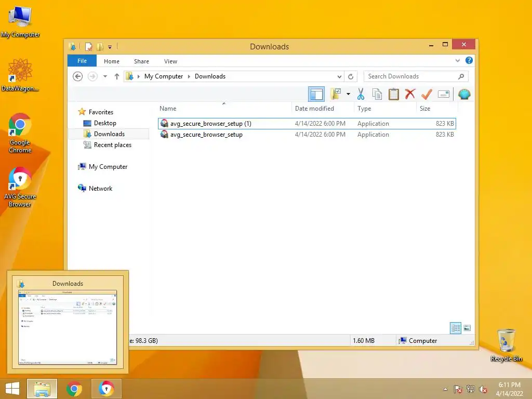The height and width of the screenshot is (399, 532).
Task: Click the My Computer desktop icon
Action: tap(20, 22)
